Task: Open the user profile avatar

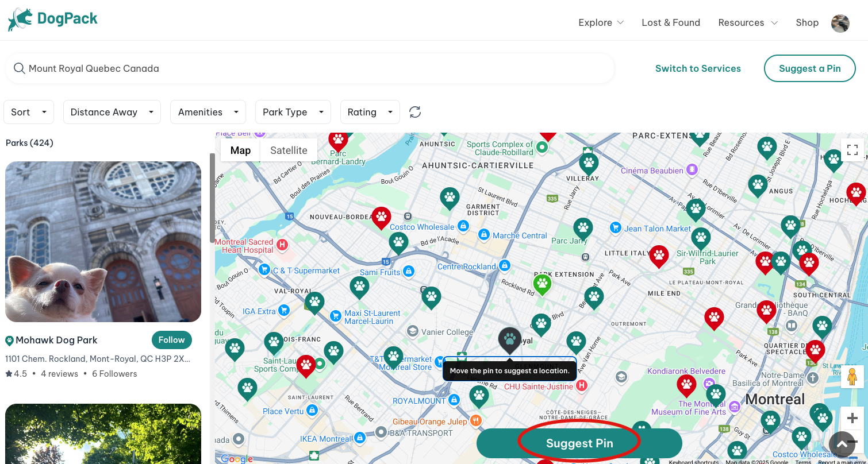Action: click(840, 23)
